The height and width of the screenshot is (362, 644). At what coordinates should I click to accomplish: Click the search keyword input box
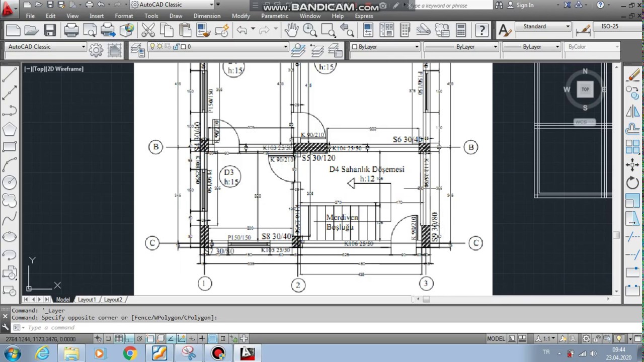pyautogui.click(x=451, y=5)
